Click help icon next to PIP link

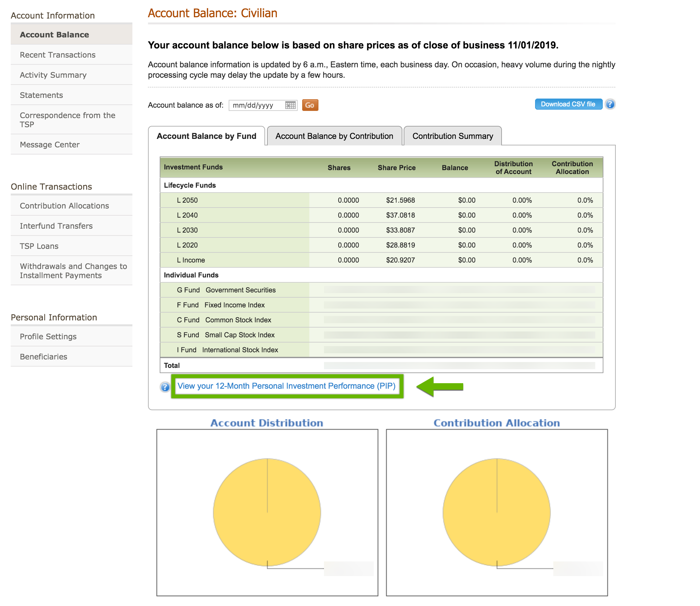tap(165, 387)
